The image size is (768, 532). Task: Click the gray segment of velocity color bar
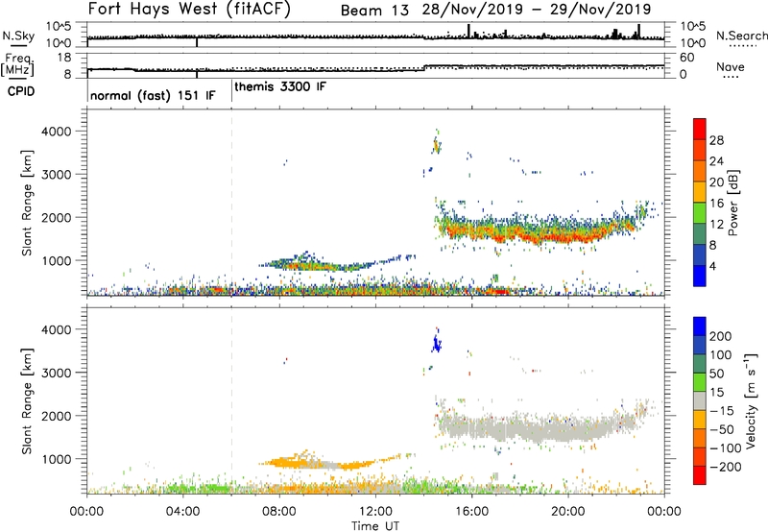click(700, 401)
